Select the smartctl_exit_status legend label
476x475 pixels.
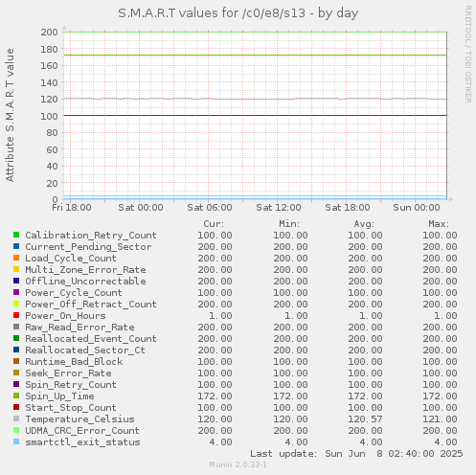(82, 442)
